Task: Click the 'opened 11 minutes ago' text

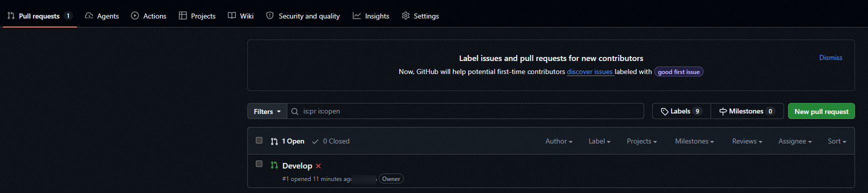Action: pos(321,179)
